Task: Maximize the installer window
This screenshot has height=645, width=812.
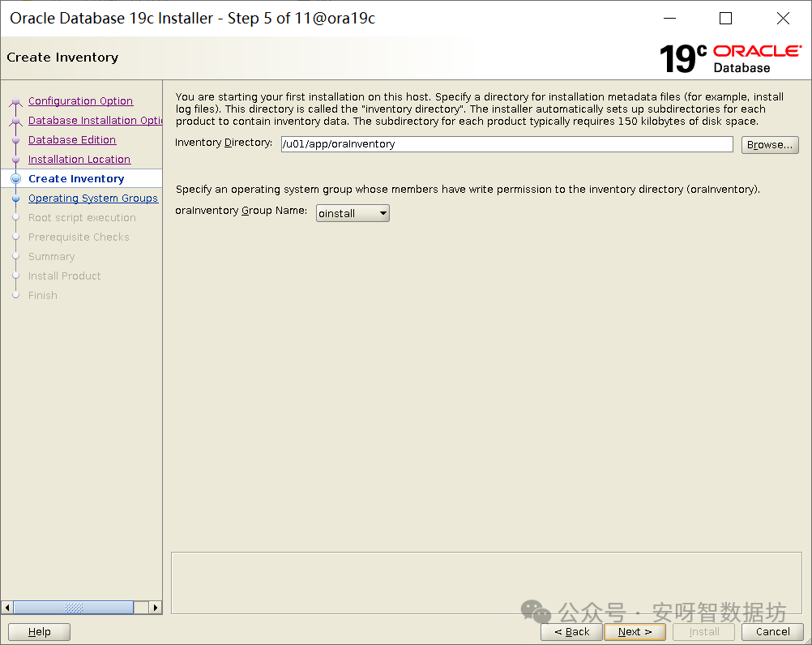Action: point(726,18)
